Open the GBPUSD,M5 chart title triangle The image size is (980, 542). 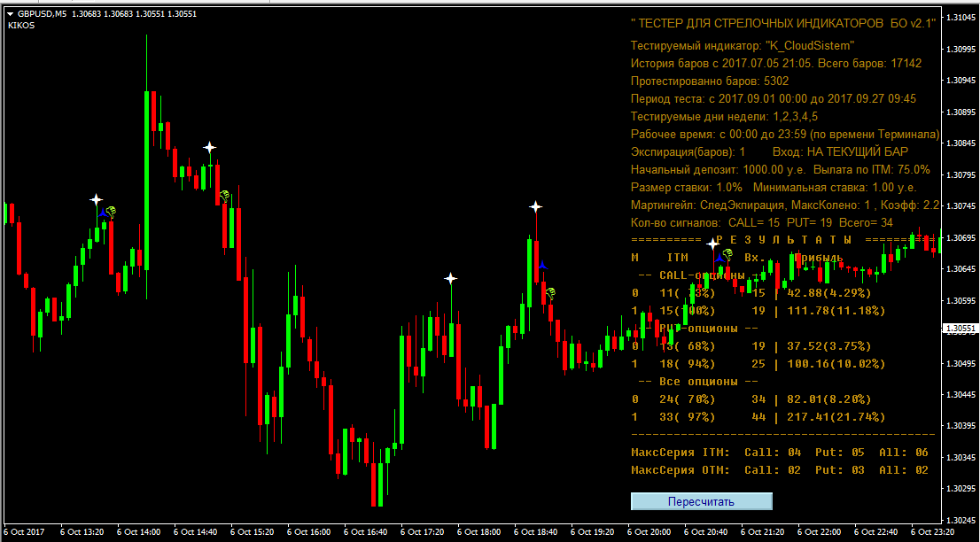coord(11,14)
